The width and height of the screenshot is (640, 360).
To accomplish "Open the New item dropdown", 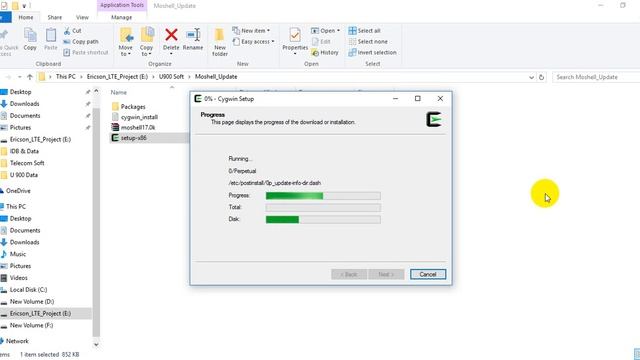I will (251, 31).
